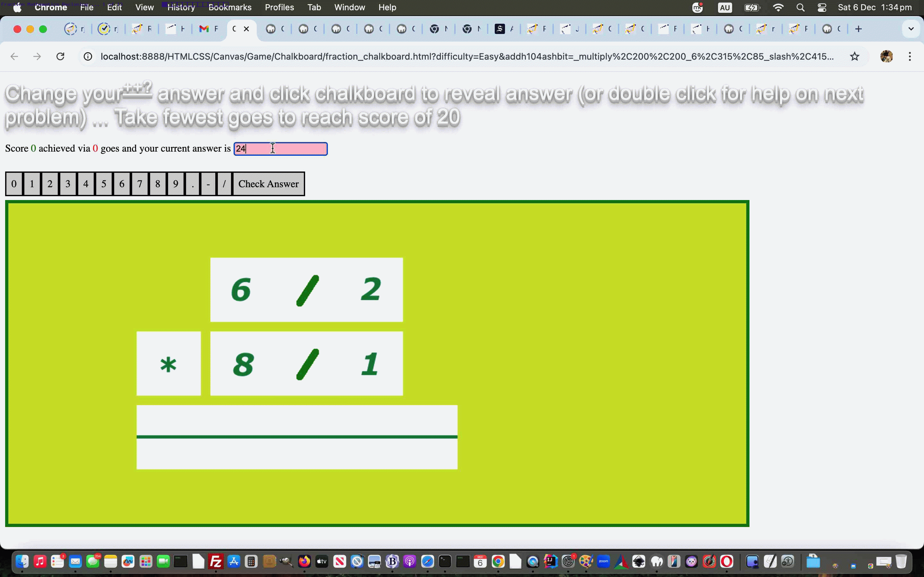Click the minus sign key

point(208,184)
